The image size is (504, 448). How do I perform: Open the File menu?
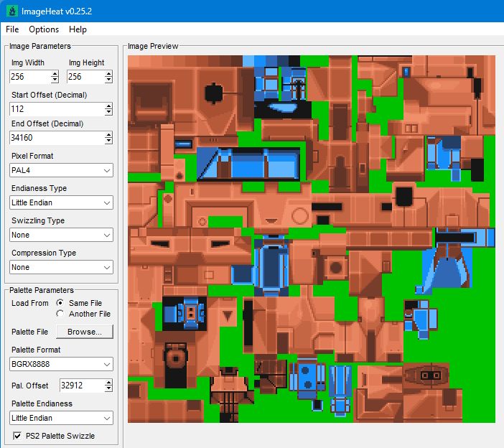12,29
